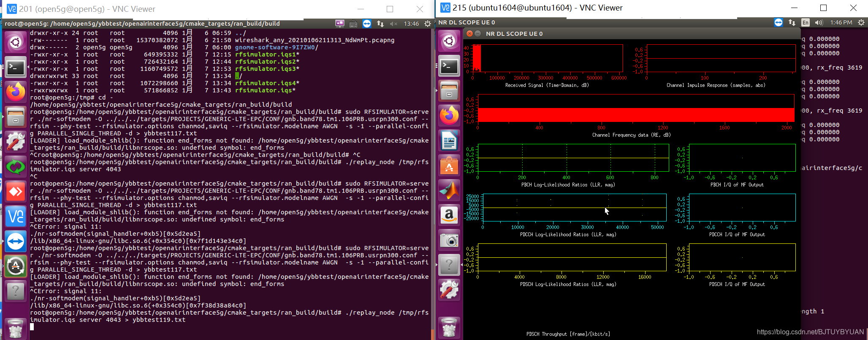Open Files in the 215 window launcher
This screenshot has width=868, height=340.
[449, 91]
